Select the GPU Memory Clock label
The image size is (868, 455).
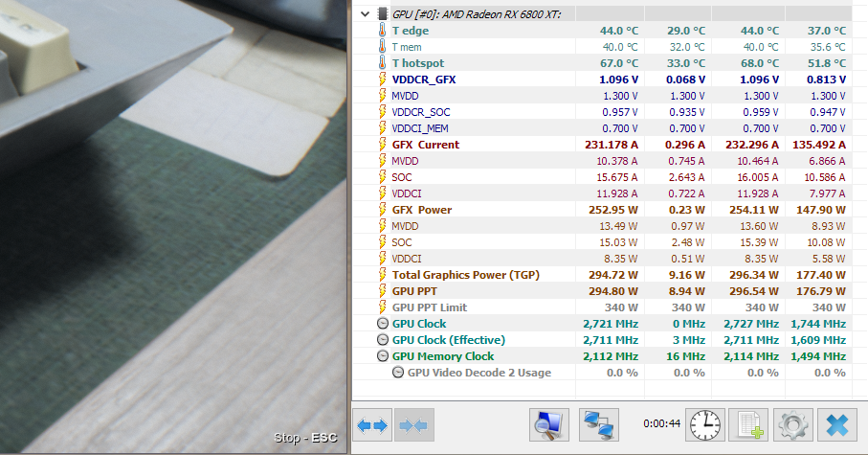pyautogui.click(x=443, y=356)
